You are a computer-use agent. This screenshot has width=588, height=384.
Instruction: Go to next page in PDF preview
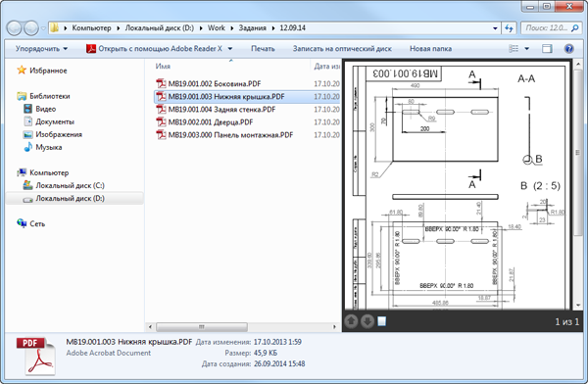pyautogui.click(x=367, y=321)
